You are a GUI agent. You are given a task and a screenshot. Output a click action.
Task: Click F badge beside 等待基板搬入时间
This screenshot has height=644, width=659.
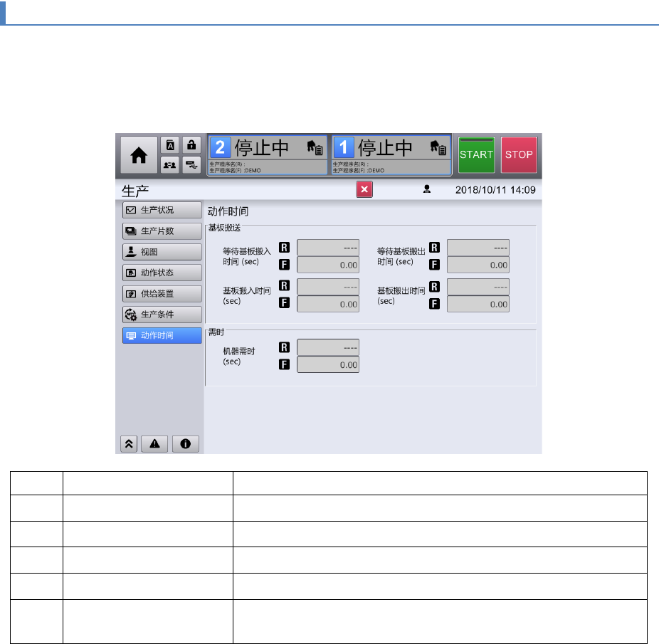(x=285, y=265)
